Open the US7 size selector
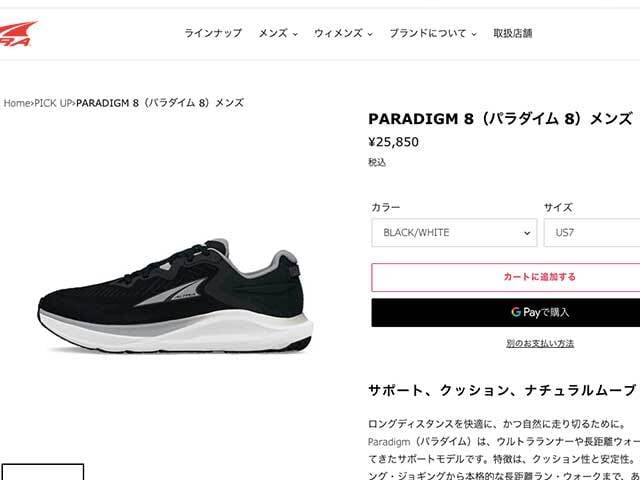Viewport: 640px width, 480px height. click(x=592, y=233)
